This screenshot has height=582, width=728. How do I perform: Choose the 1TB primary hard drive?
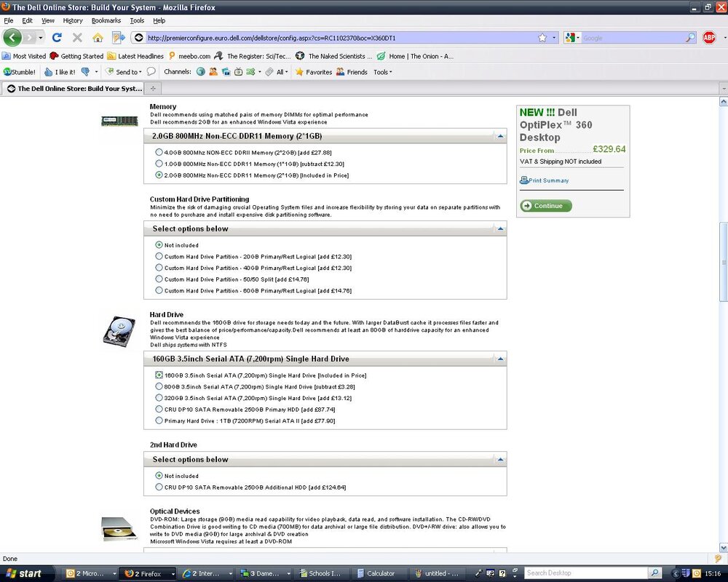159,420
